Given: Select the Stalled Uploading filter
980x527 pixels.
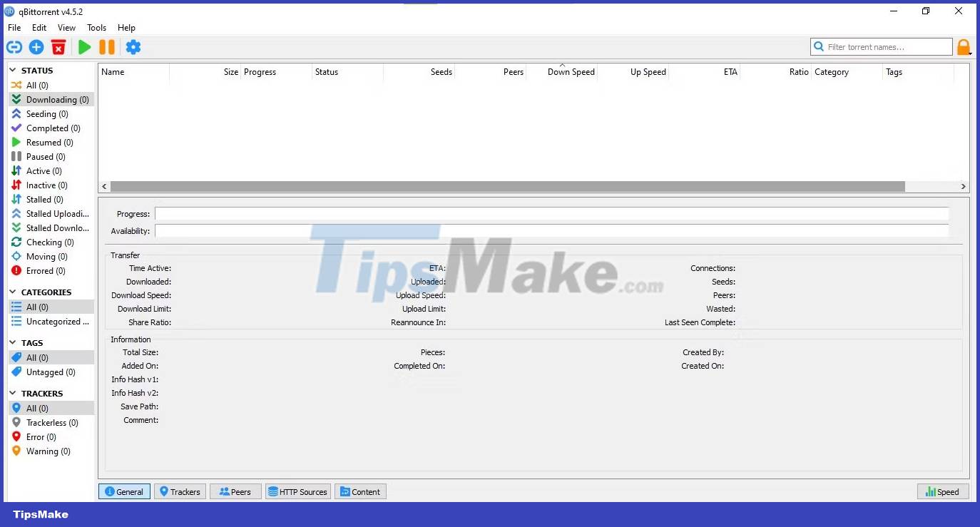Looking at the screenshot, I should click(51, 213).
